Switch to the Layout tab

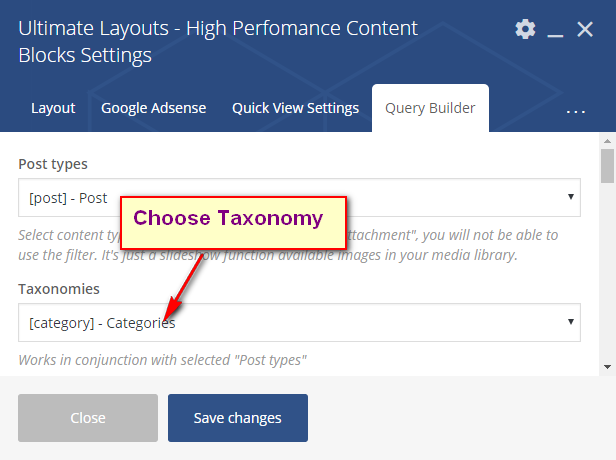(53, 108)
